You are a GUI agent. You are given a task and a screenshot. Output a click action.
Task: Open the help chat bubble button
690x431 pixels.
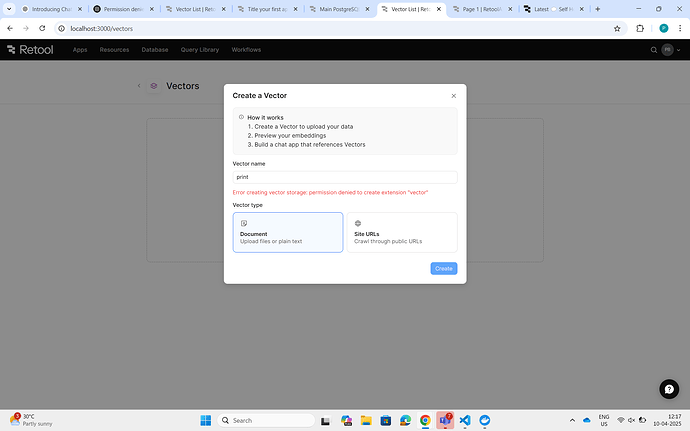669,389
